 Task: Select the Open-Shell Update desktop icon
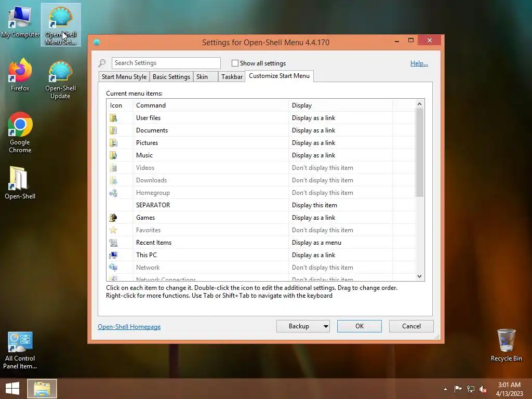point(60,79)
